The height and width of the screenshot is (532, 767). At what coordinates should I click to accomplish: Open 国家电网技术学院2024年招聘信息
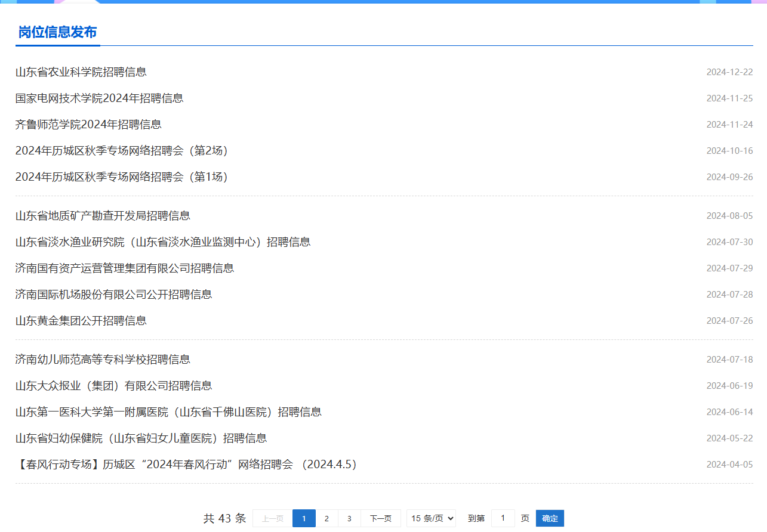click(x=99, y=98)
